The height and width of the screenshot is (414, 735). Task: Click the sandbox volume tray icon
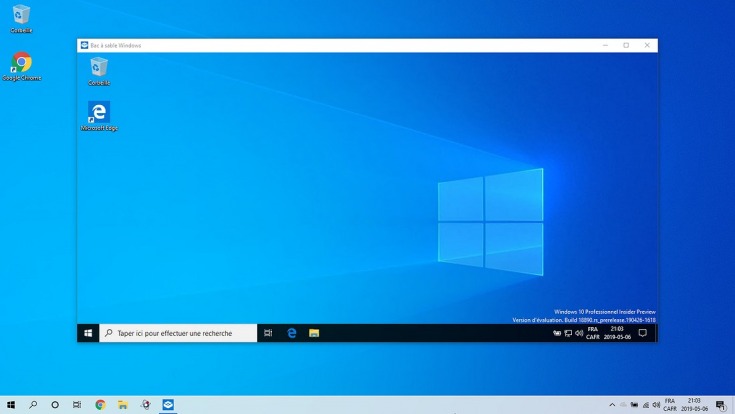click(x=579, y=333)
